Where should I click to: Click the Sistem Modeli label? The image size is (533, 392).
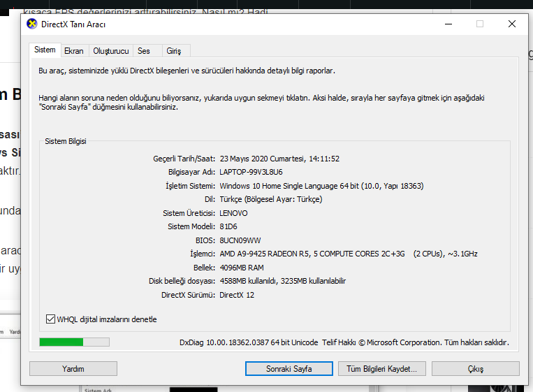point(191,226)
